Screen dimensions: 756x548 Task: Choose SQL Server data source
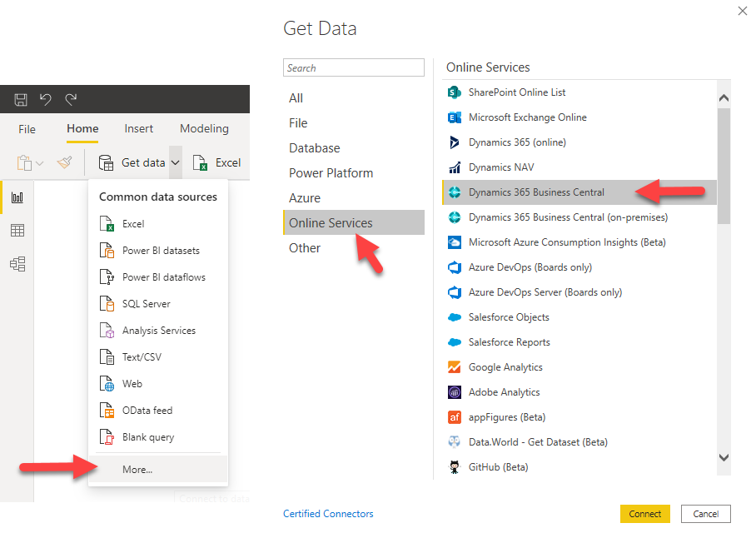click(x=158, y=304)
